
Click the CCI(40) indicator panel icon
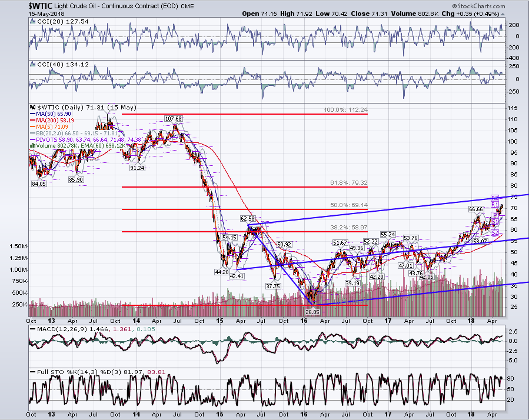point(33,64)
